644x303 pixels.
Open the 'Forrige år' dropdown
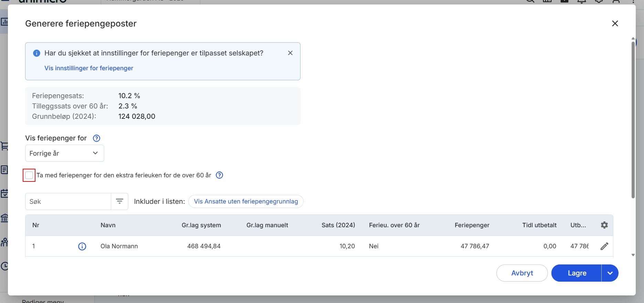point(64,153)
